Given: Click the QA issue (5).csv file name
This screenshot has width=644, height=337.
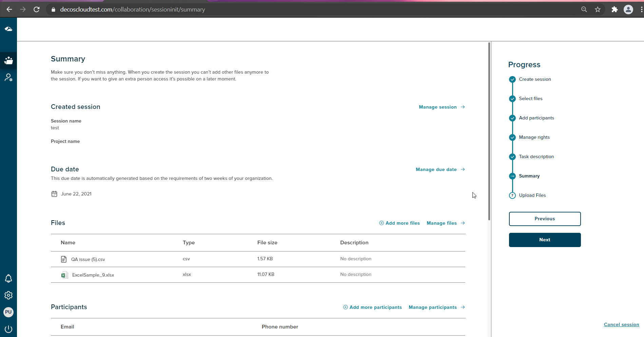Looking at the screenshot, I should (88, 259).
